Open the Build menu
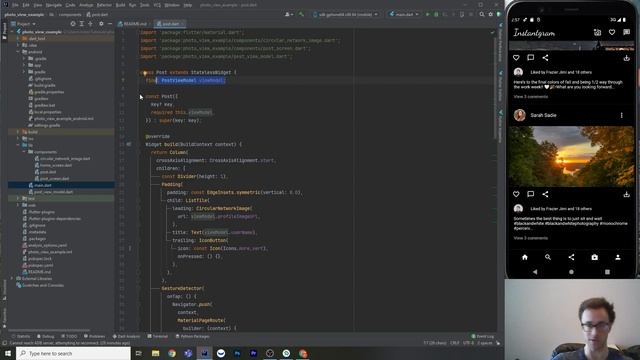 click(x=120, y=5)
